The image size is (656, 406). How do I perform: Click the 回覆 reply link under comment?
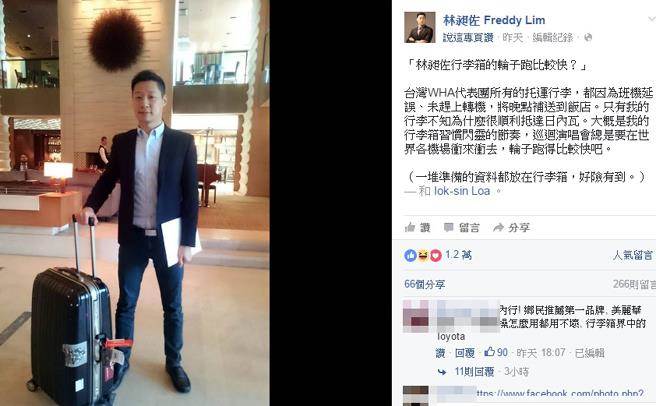[x=465, y=353]
